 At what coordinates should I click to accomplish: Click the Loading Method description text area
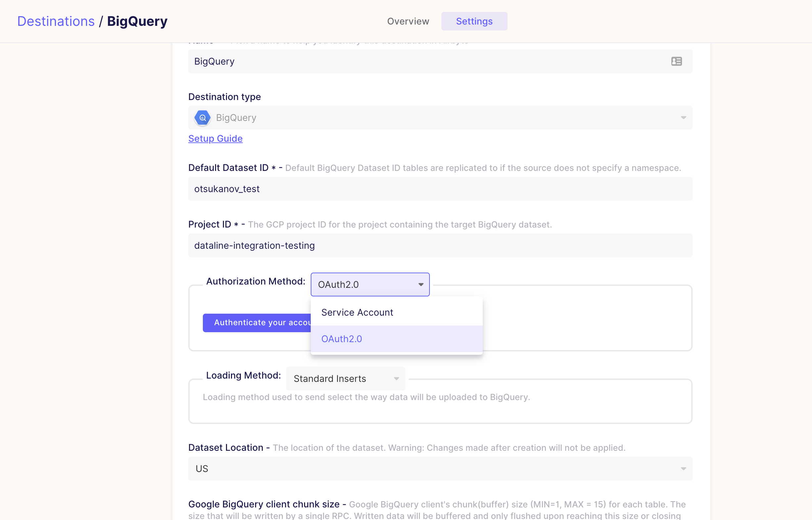click(x=366, y=397)
